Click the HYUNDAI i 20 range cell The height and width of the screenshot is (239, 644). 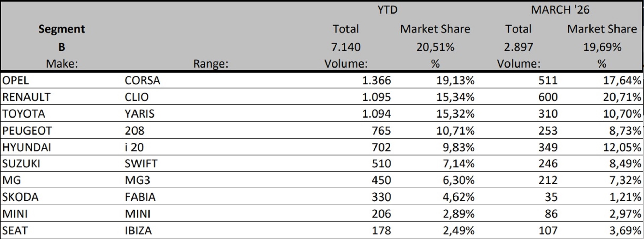(x=134, y=147)
